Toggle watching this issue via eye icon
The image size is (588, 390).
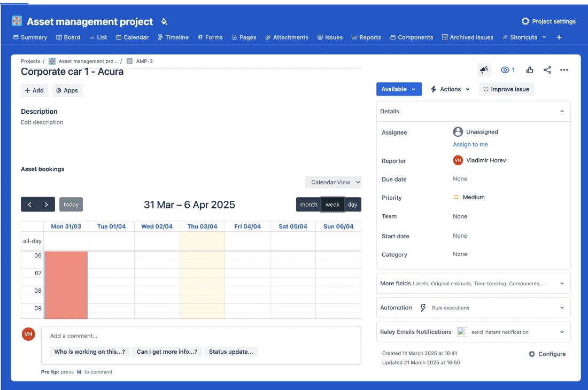click(x=507, y=70)
